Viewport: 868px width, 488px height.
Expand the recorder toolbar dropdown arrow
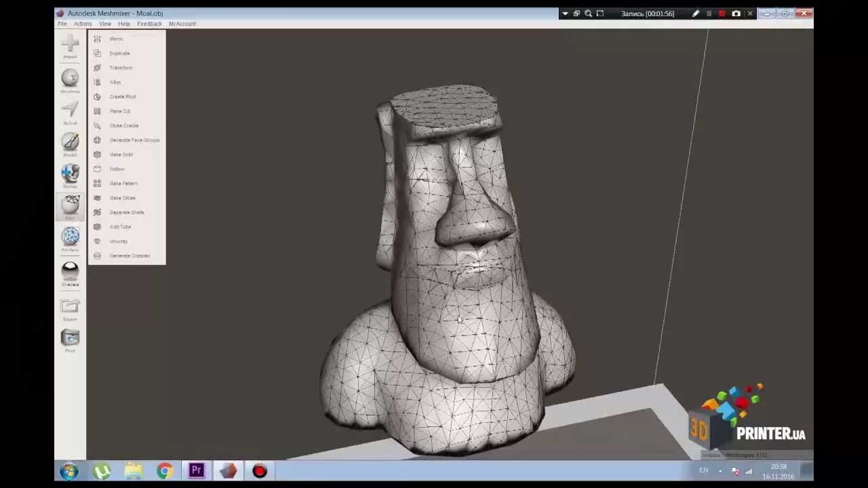566,14
